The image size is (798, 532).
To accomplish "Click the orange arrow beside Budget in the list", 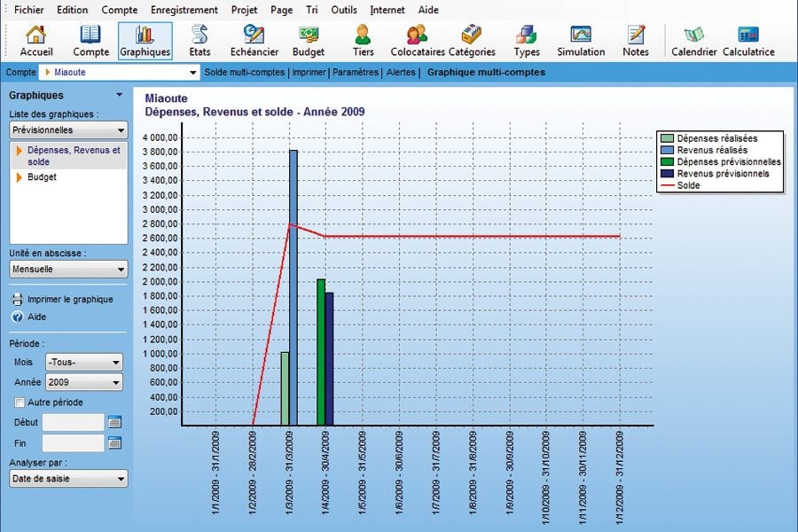I will 19,177.
